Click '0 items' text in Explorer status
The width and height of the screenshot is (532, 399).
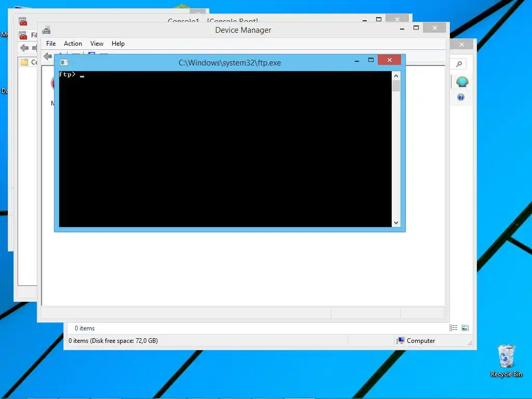click(85, 328)
